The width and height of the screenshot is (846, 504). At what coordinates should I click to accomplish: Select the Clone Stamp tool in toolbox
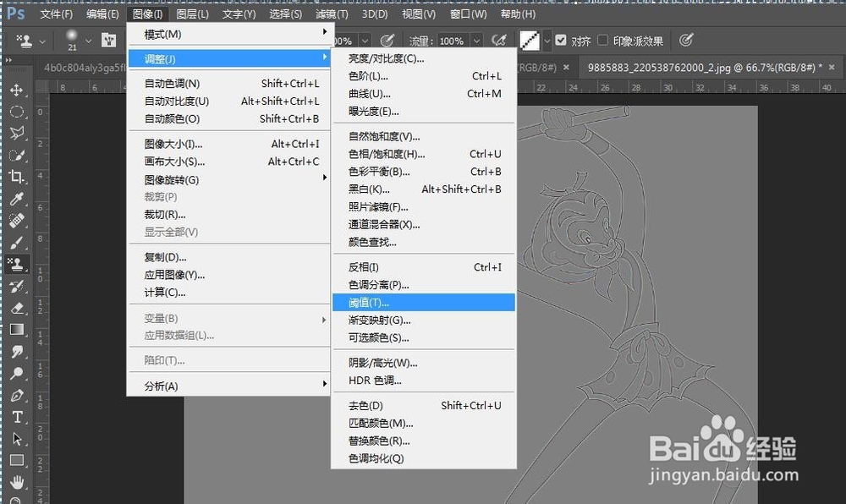pyautogui.click(x=17, y=264)
